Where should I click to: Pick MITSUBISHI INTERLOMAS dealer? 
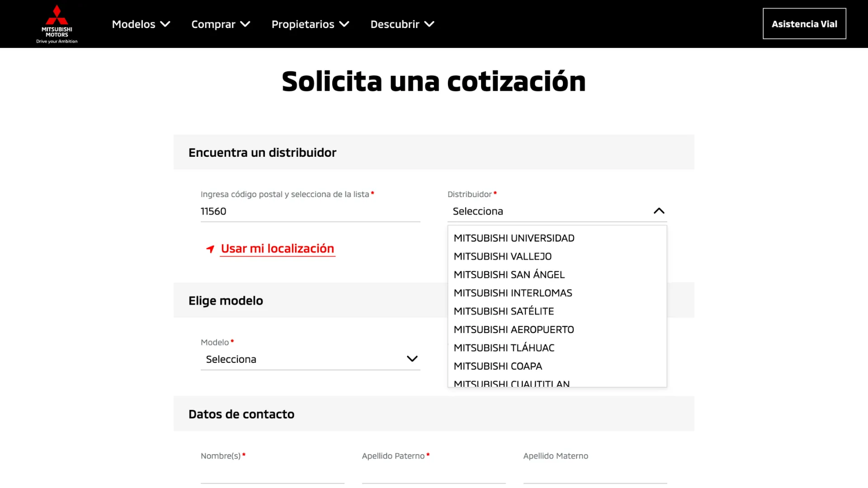coord(513,293)
